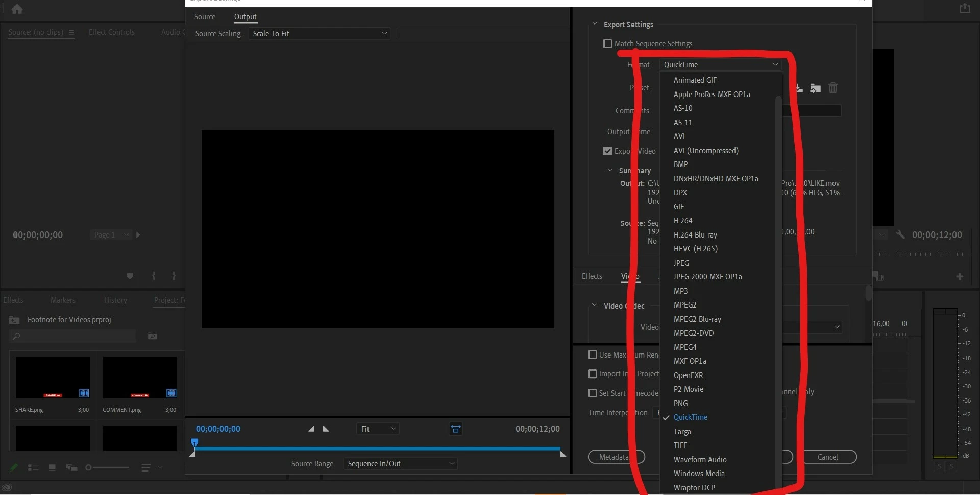Open the Markers panel tab
This screenshot has height=495, width=980.
pyautogui.click(x=63, y=300)
